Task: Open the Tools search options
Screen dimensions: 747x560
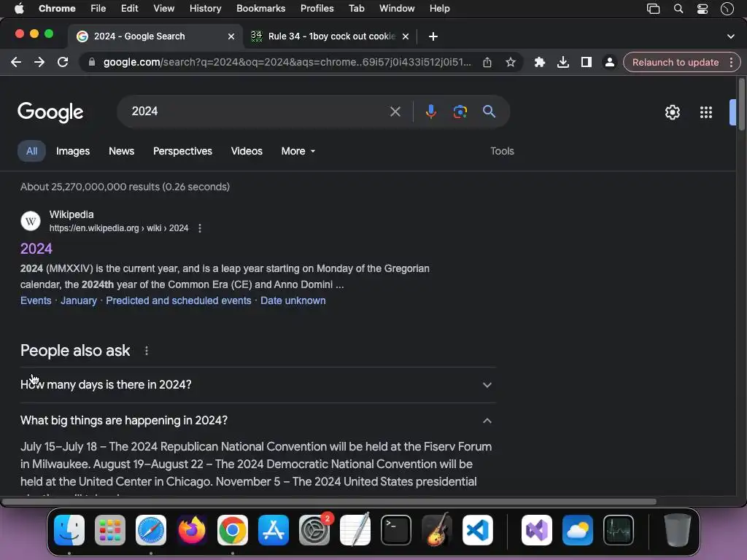Action: tap(502, 151)
